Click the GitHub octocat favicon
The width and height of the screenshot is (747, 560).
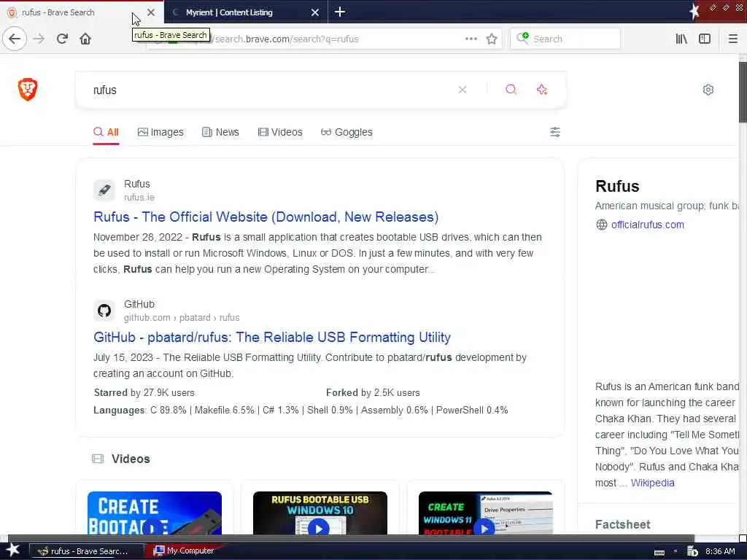coord(104,311)
